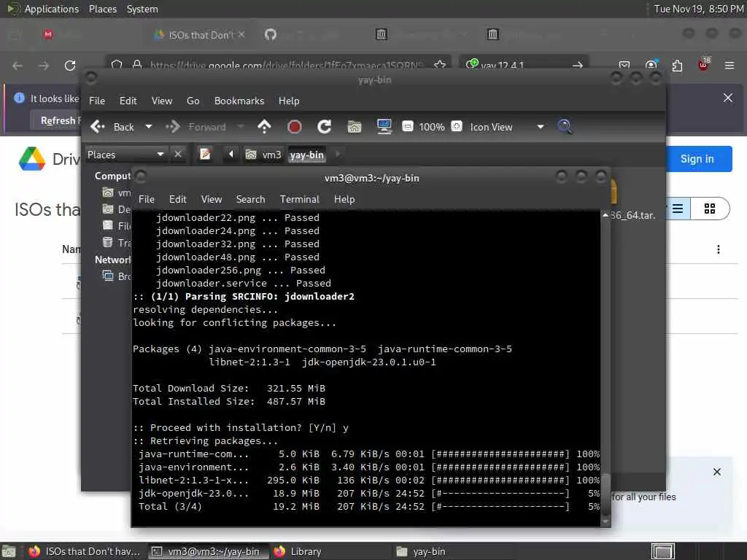Select vm3 in the path bar
Screen dimensions: 747x560
[x=263, y=155]
